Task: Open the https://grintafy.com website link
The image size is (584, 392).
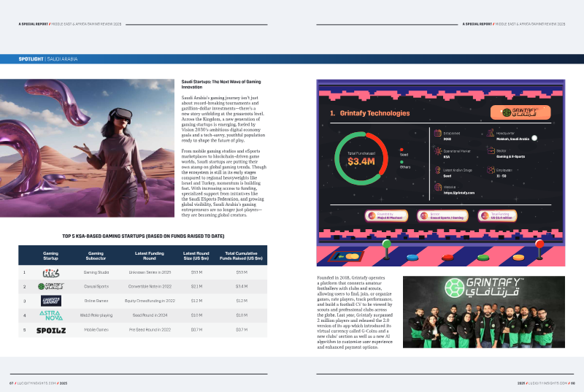Action: pyautogui.click(x=459, y=193)
